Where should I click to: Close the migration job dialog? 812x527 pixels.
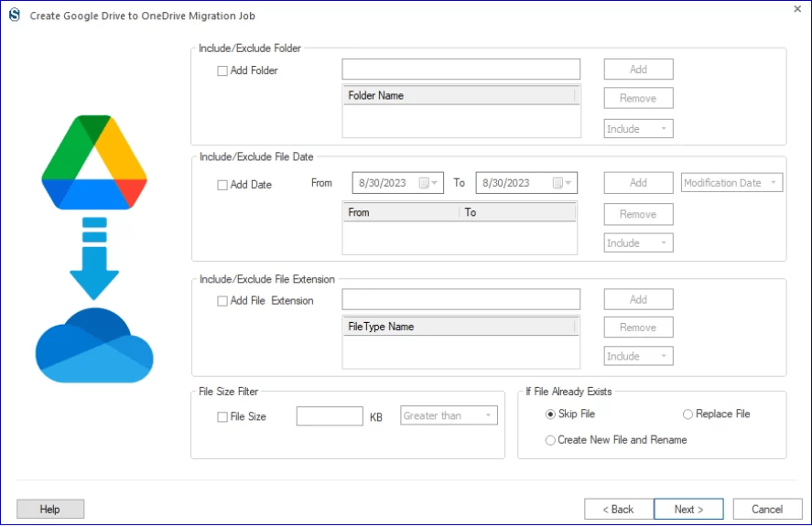click(x=797, y=9)
